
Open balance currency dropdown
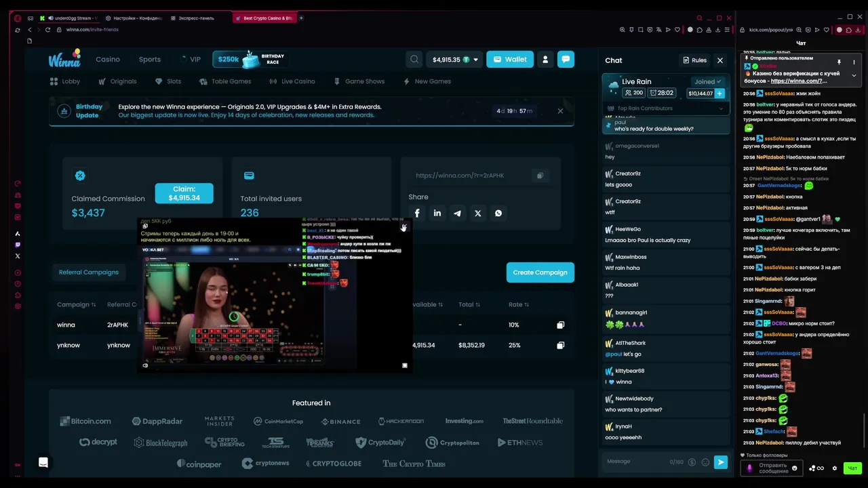tap(475, 60)
